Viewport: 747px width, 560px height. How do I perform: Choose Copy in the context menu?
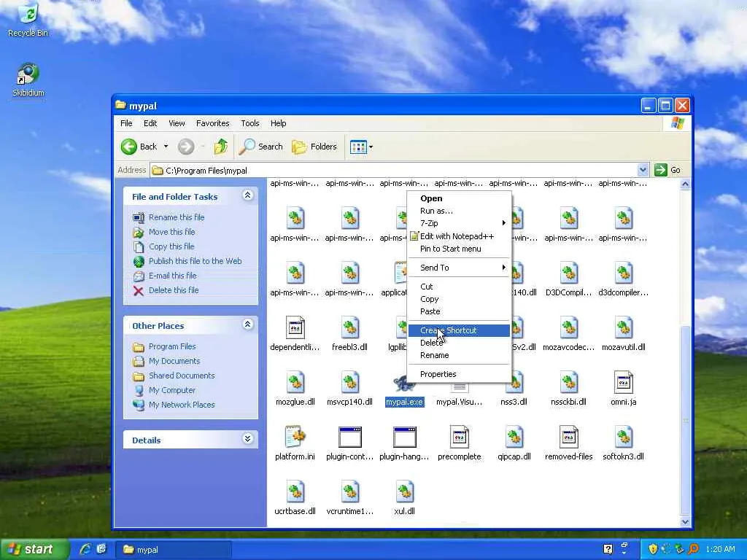[x=460, y=299]
